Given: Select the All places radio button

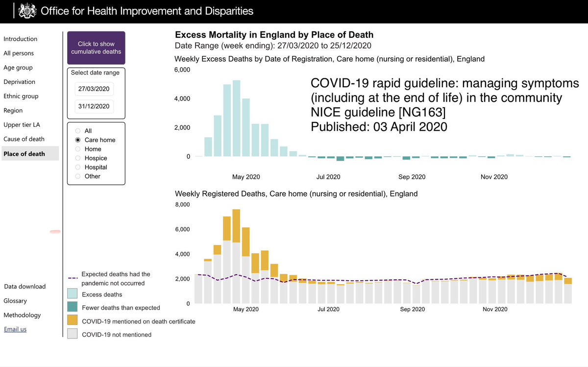Looking at the screenshot, I should coord(77,131).
